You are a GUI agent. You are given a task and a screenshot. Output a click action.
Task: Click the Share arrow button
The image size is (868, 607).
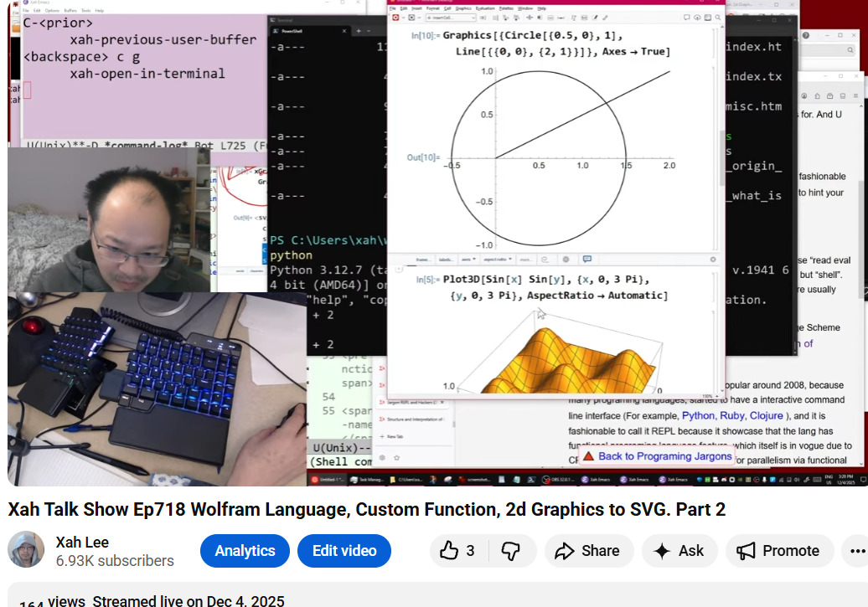pyautogui.click(x=587, y=551)
